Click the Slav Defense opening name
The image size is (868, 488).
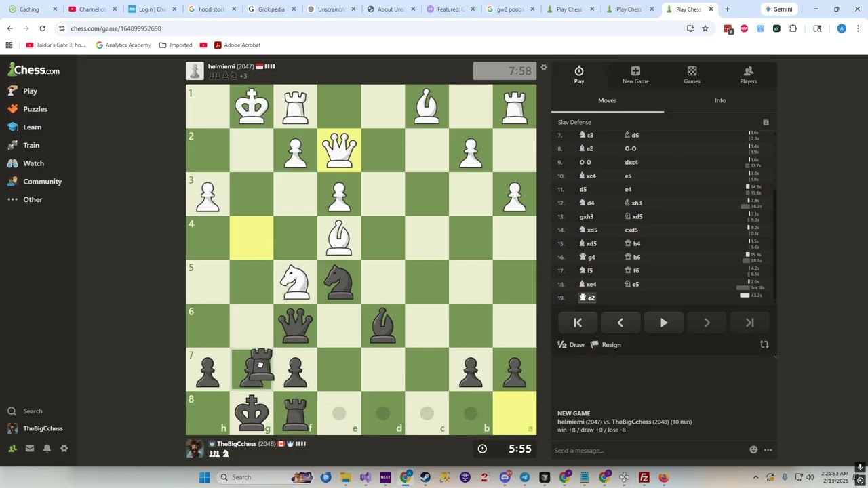point(574,122)
